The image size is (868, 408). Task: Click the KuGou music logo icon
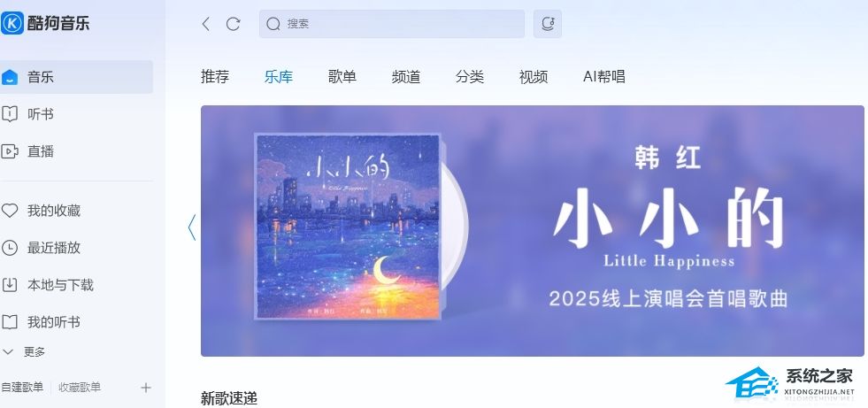[12, 23]
